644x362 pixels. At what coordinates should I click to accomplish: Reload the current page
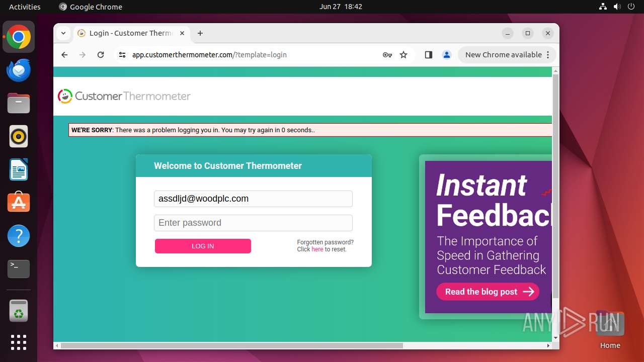coord(101,55)
